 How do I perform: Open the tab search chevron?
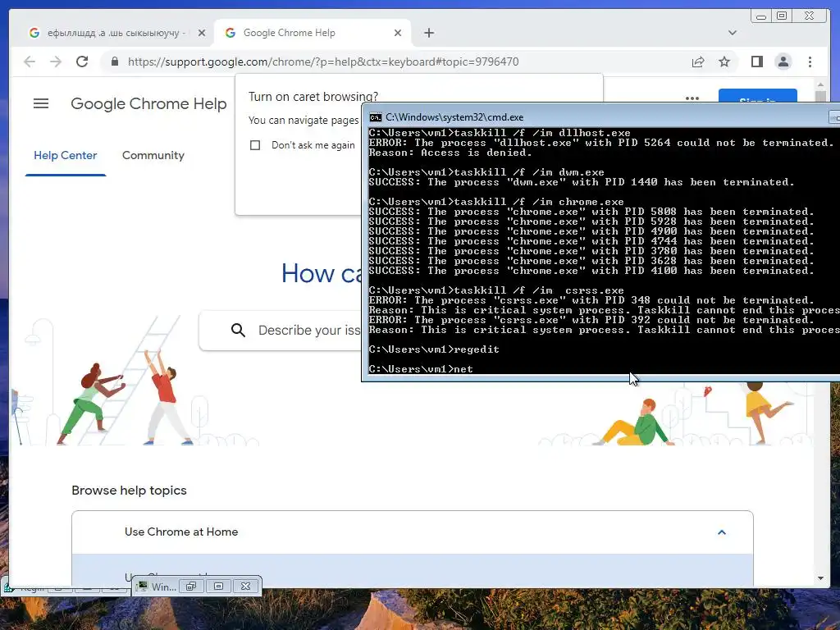[x=733, y=33]
